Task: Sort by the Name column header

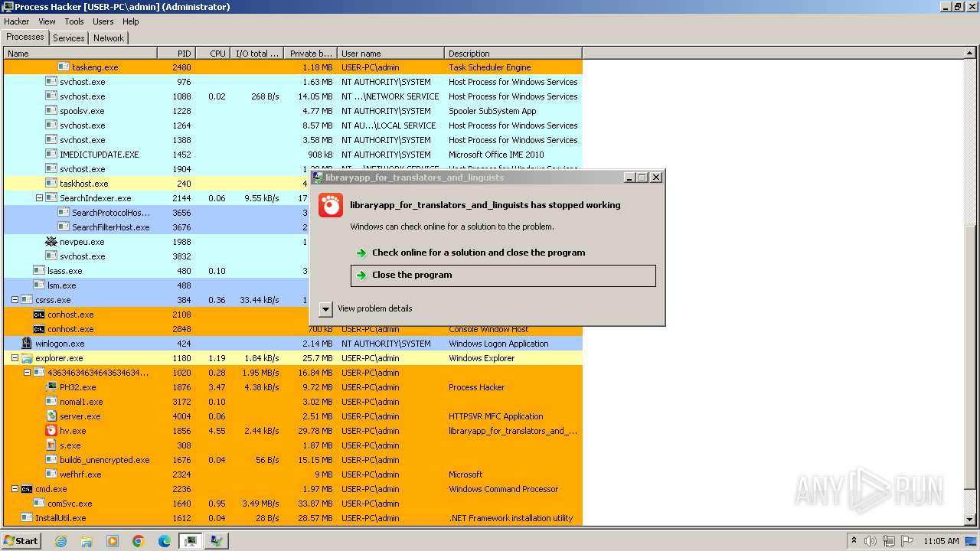Action: pos(80,54)
